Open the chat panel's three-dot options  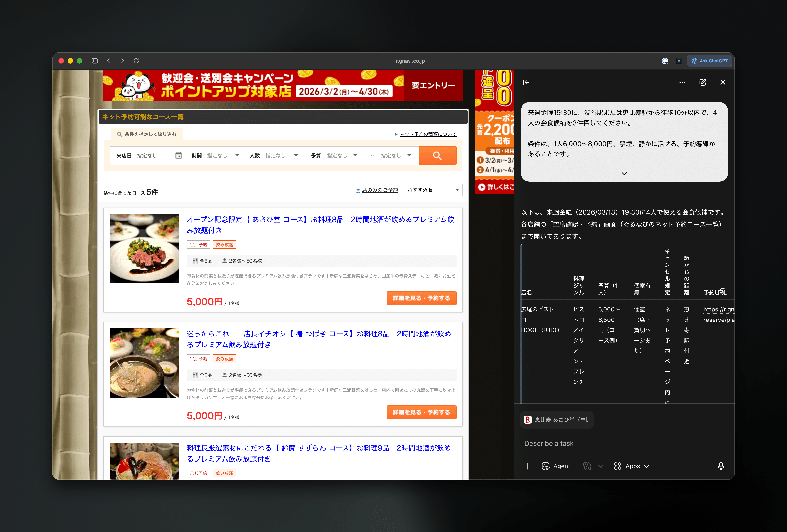tap(682, 82)
